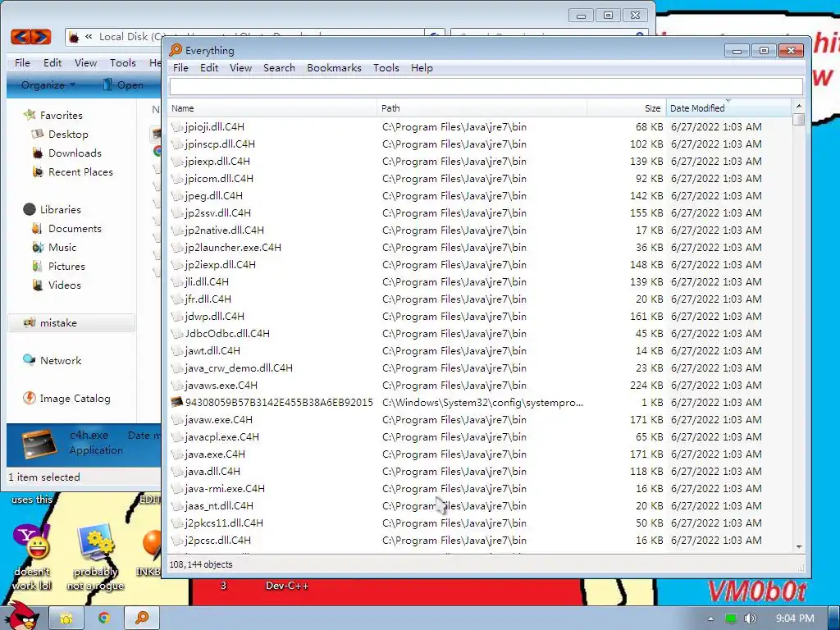Select the javaws.exe.C4H file name
The image size is (840, 630).
click(221, 386)
